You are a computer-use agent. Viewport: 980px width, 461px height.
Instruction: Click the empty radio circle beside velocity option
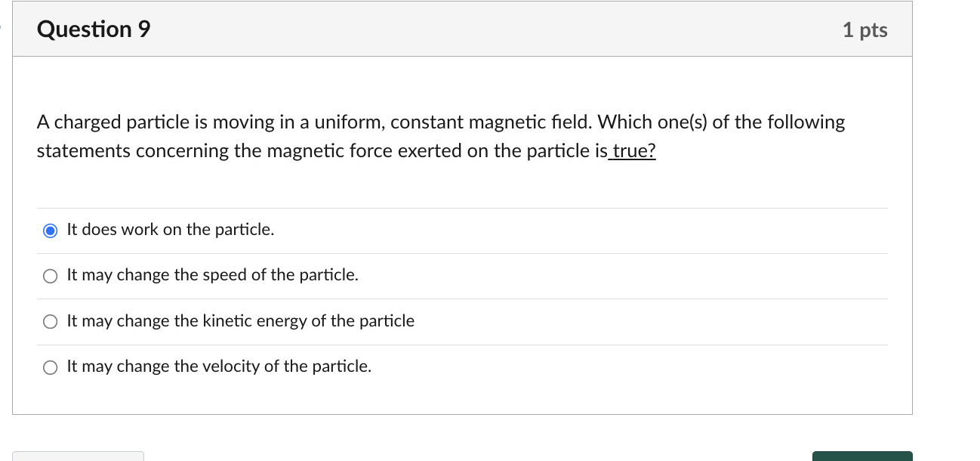[x=50, y=367]
